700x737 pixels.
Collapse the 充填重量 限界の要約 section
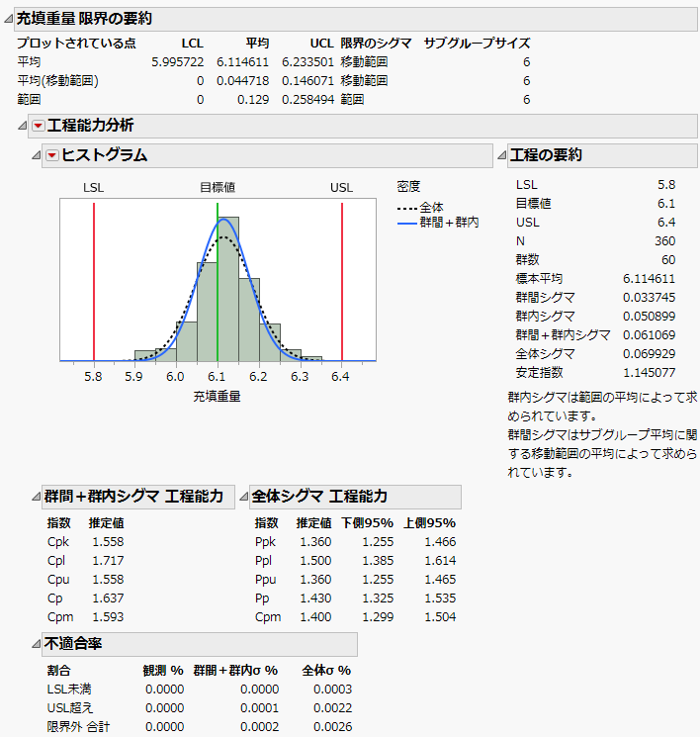click(8, 19)
